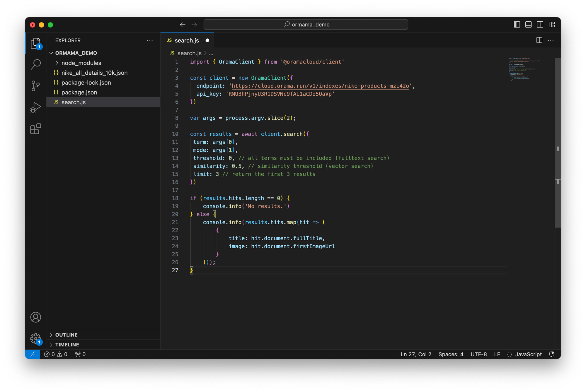This screenshot has width=586, height=392.
Task: Open Source Control view
Action: point(36,86)
